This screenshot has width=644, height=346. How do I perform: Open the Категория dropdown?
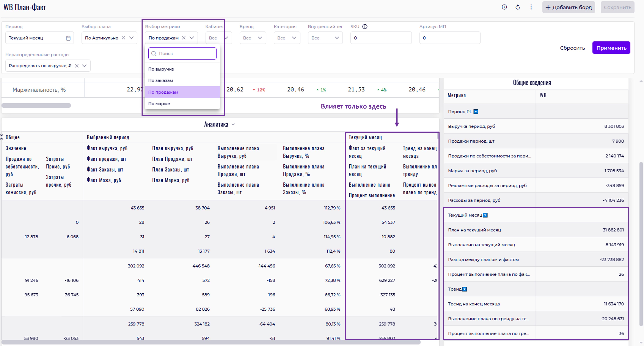287,38
